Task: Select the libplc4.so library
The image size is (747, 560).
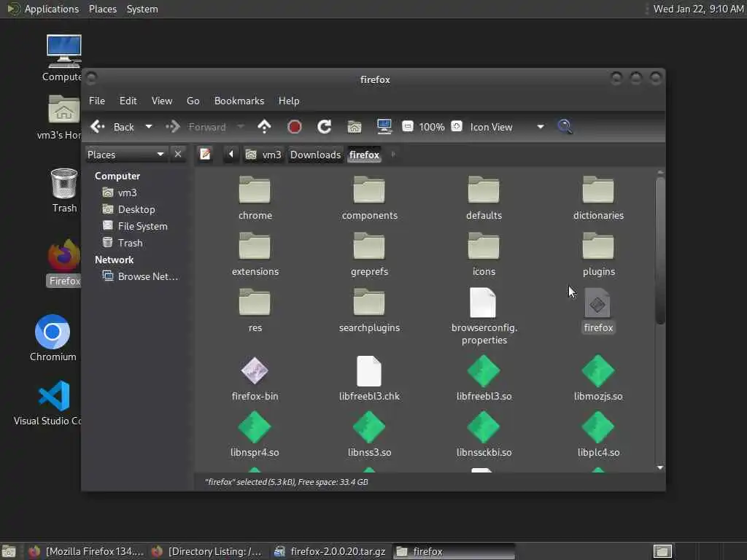Action: (x=598, y=435)
